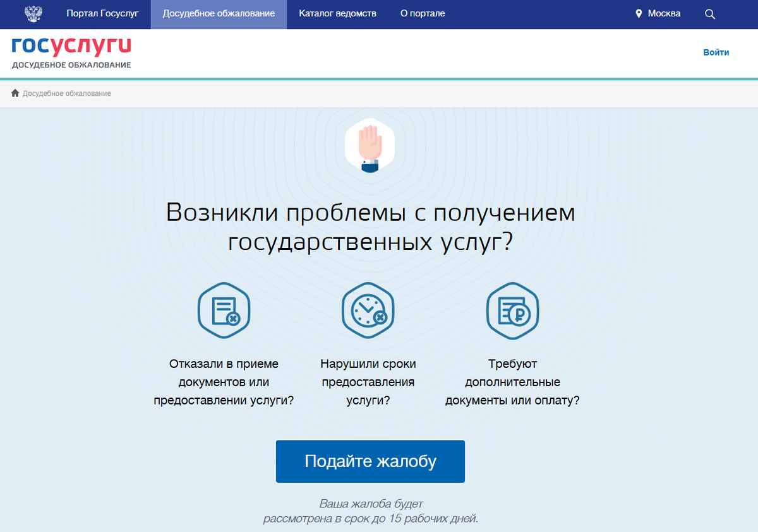Click the ruble document payment icon
Image resolution: width=758 pixels, height=532 pixels.
[512, 311]
